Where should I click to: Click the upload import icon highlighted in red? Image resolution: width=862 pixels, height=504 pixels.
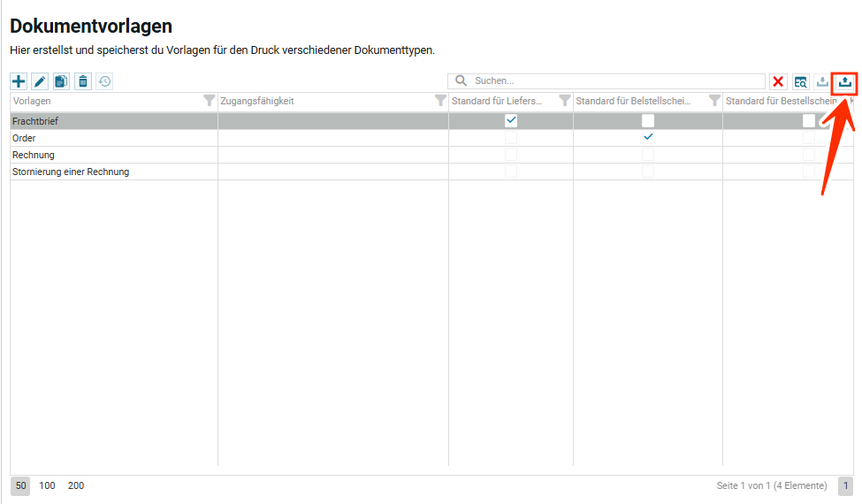(845, 81)
